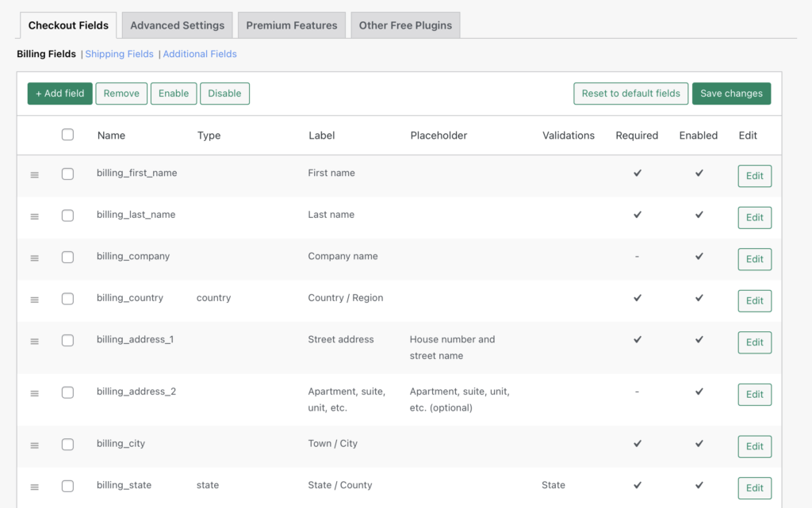Click the Enabled checkmark for billing_state
The width and height of the screenshot is (812, 508).
pos(699,485)
